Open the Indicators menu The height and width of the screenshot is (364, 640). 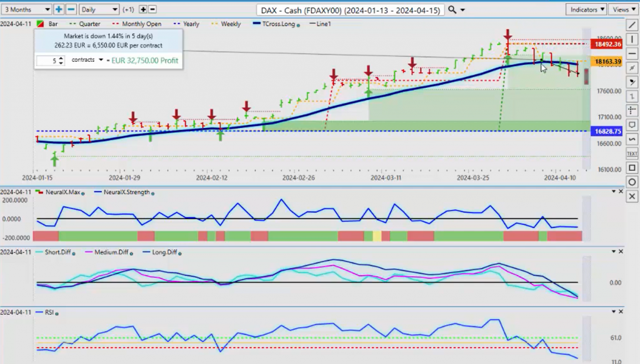point(586,9)
